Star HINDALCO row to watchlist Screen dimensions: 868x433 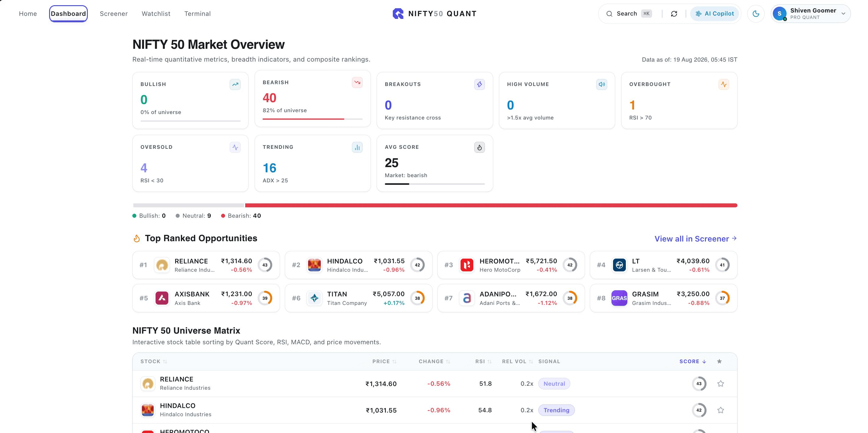(x=720, y=410)
